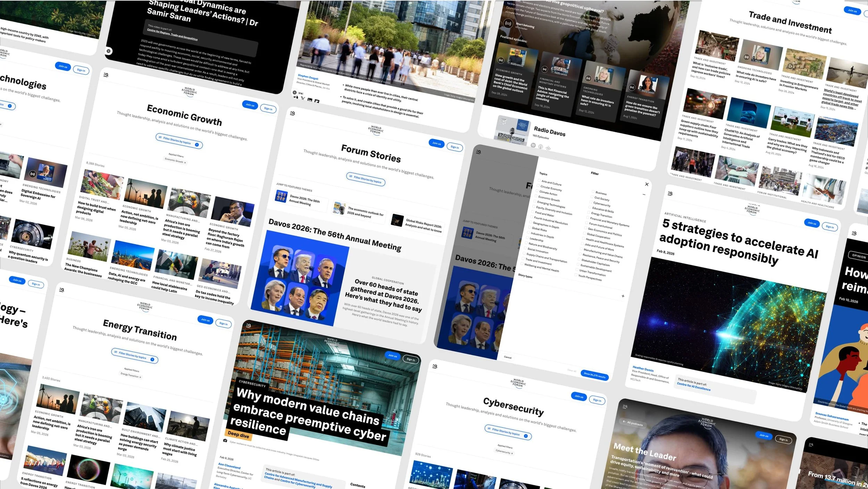
Task: Click audio icon on Slow growth episode card
Action: pyautogui.click(x=501, y=60)
